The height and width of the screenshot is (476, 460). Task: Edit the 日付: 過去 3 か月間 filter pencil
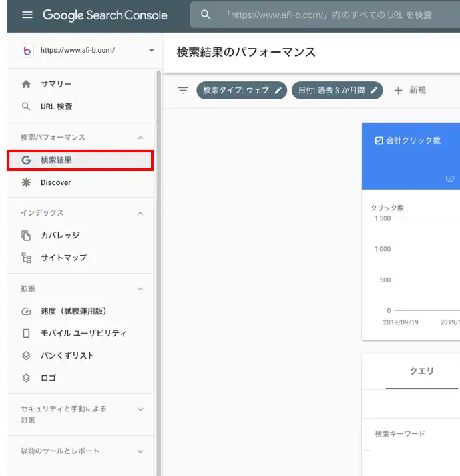click(374, 91)
